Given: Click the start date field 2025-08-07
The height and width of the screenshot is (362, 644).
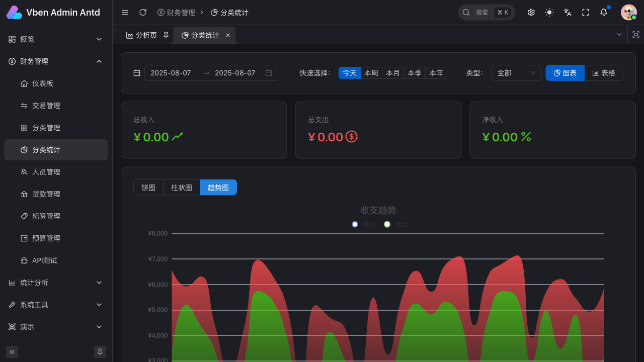Looking at the screenshot, I should pyautogui.click(x=171, y=73).
